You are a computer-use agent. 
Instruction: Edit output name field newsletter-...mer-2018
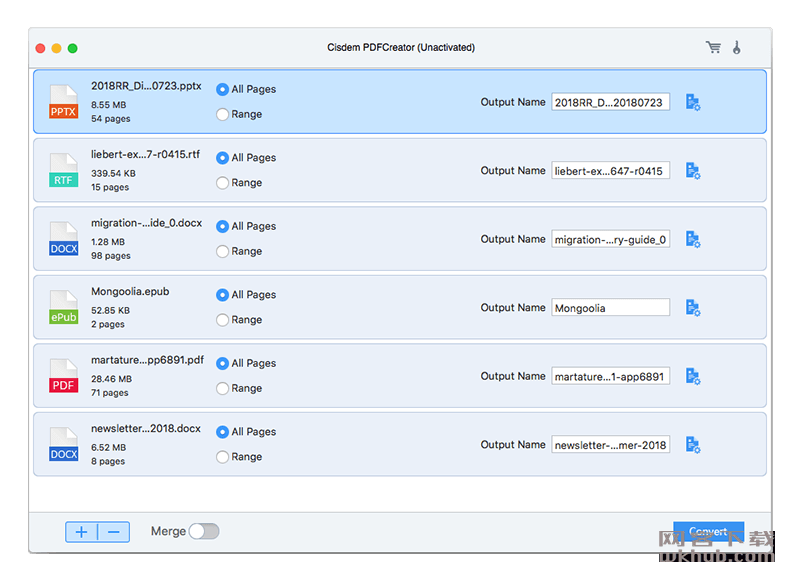[610, 445]
